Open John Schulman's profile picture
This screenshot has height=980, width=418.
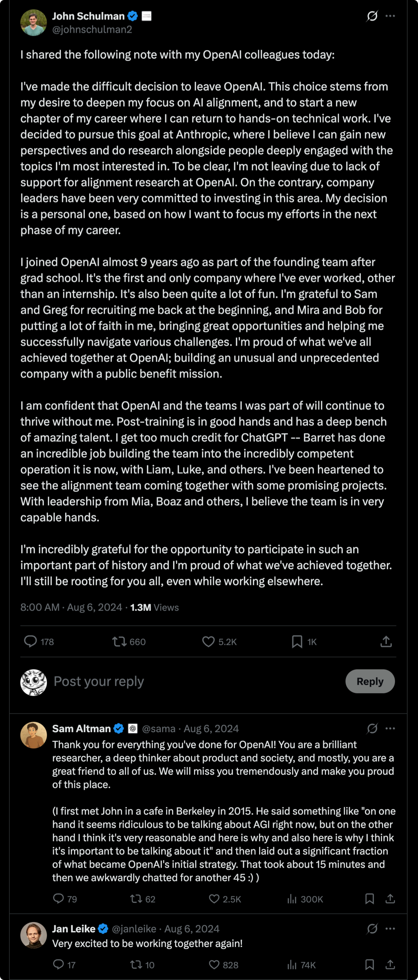click(34, 22)
